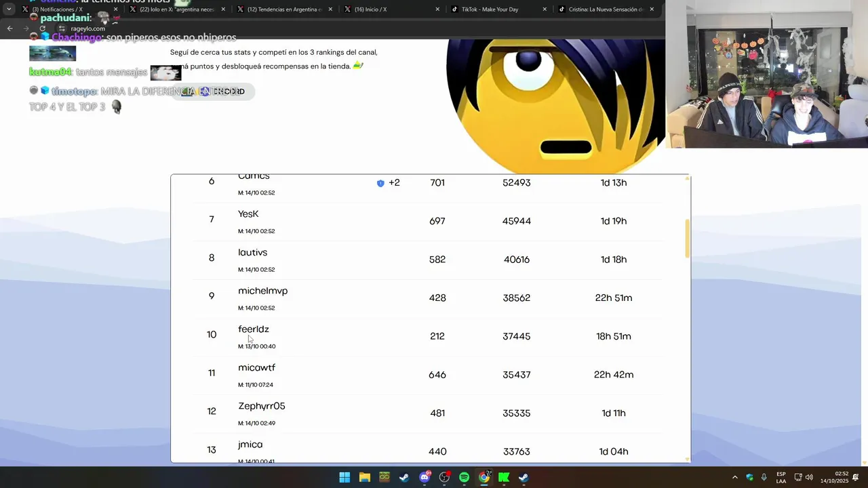Open the clock showing 02:52
Viewport: 868px width, 488px height.
(834, 477)
